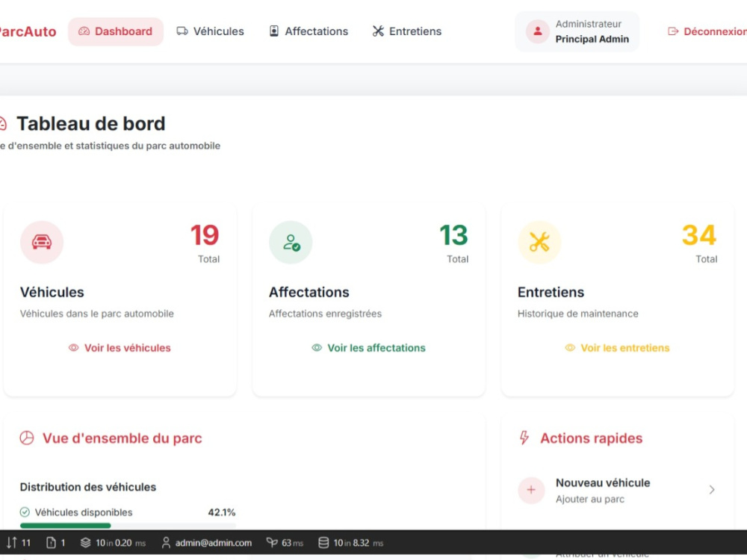The height and width of the screenshot is (560, 747).
Task: Click the eye icon before Voir les affectations
Action: pyautogui.click(x=317, y=348)
